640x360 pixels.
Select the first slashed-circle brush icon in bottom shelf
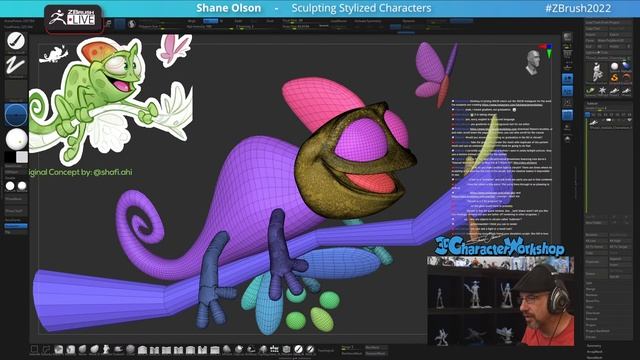[x=298, y=349]
